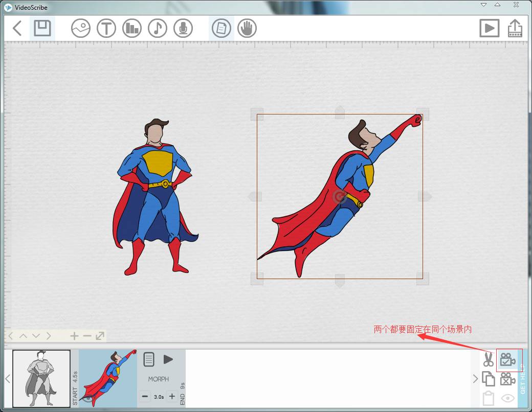Viewport: 532px width, 412px height.
Task: Fit canvas to screen with the diagonal arrow
Action: [100, 336]
